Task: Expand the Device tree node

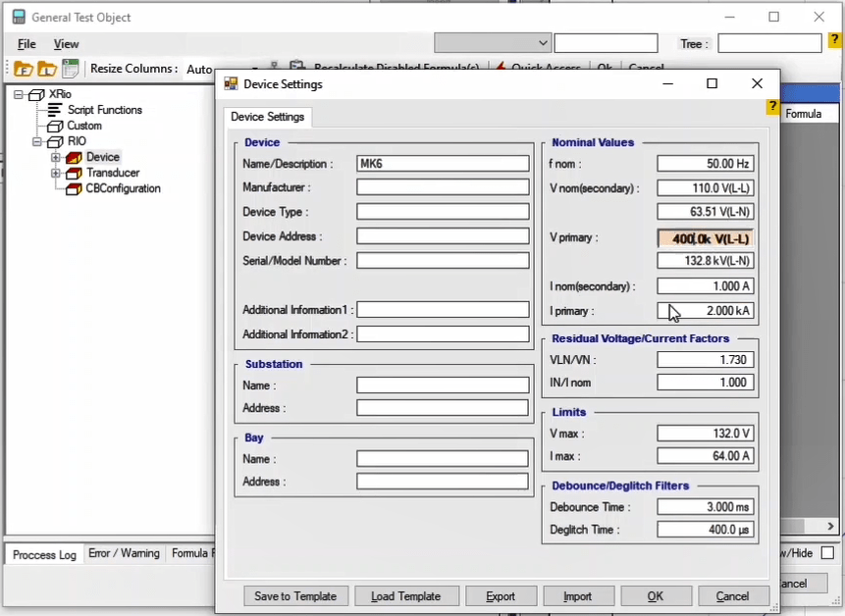Action: (56, 157)
